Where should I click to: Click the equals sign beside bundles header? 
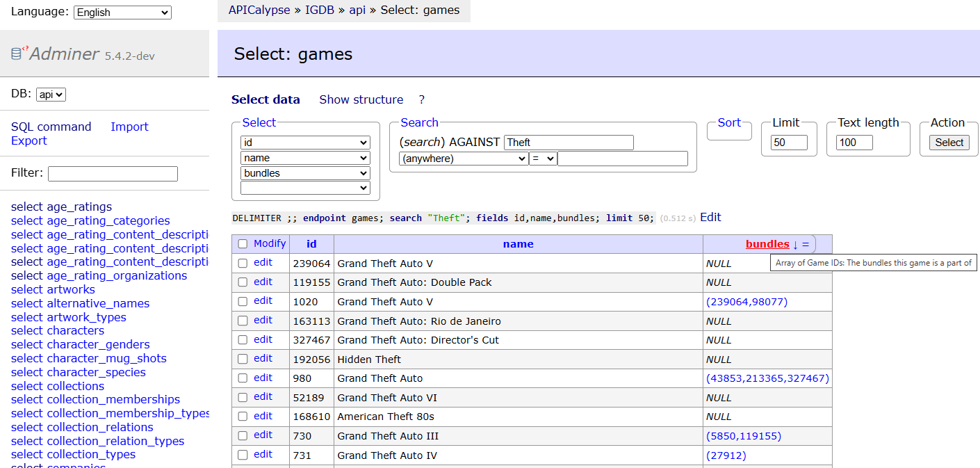coord(806,244)
